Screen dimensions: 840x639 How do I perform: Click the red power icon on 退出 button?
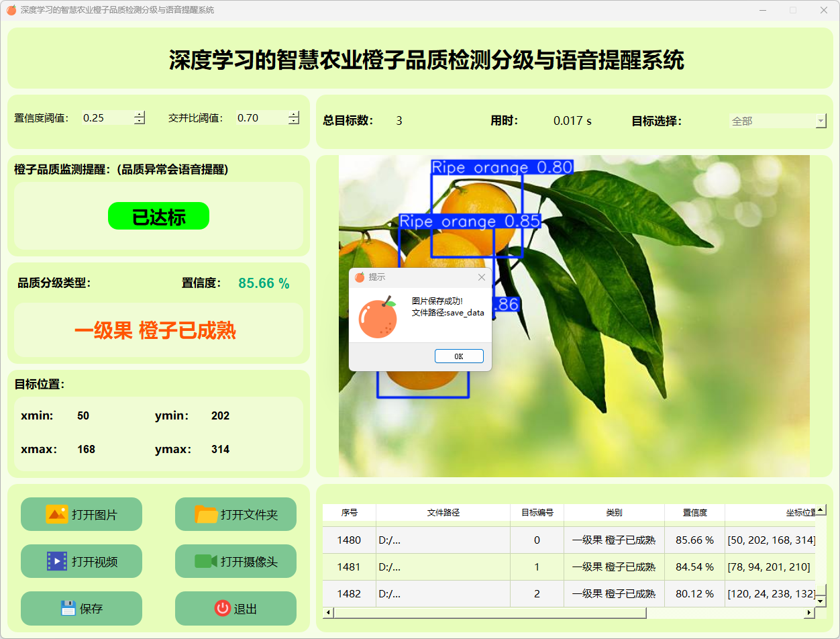point(222,608)
